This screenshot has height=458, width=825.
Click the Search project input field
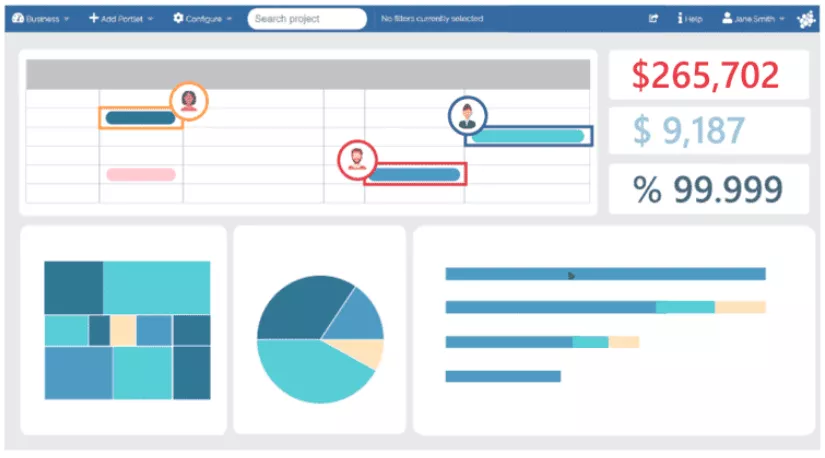307,18
